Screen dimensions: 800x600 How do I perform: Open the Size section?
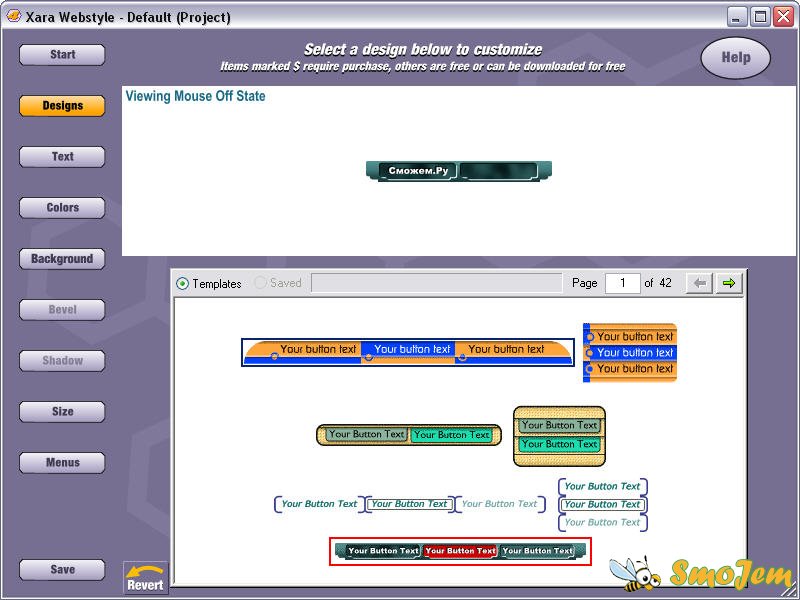point(62,412)
